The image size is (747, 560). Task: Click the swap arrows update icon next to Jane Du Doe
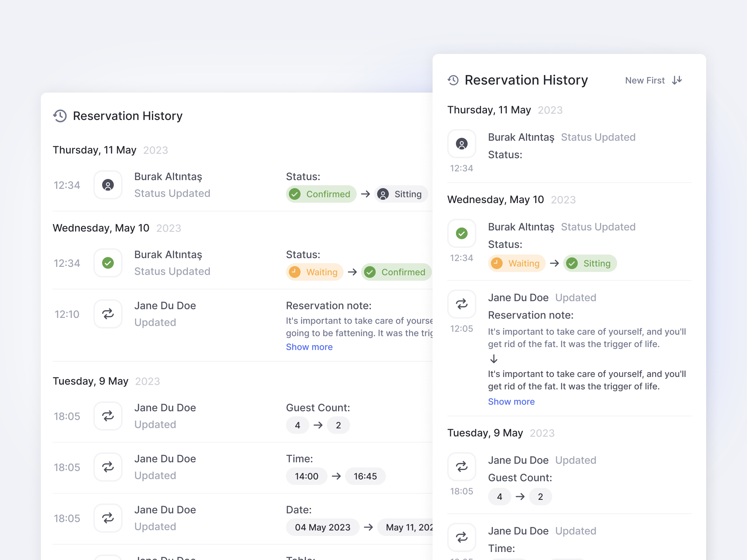tap(108, 314)
